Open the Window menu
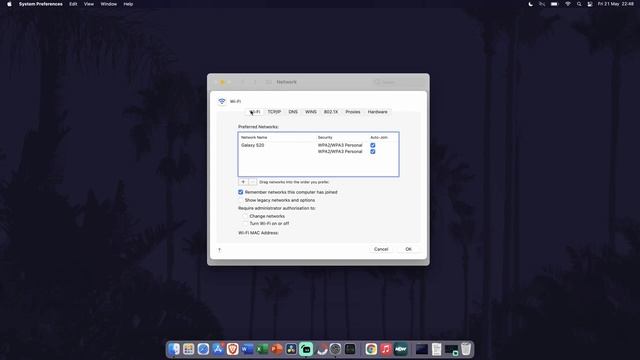This screenshot has width=640, height=360. (109, 4)
